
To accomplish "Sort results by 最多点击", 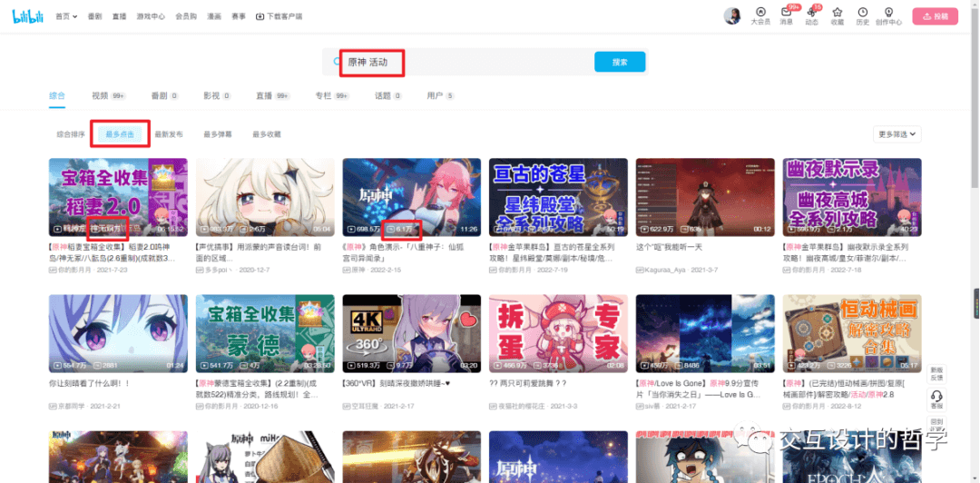I will pyautogui.click(x=120, y=133).
